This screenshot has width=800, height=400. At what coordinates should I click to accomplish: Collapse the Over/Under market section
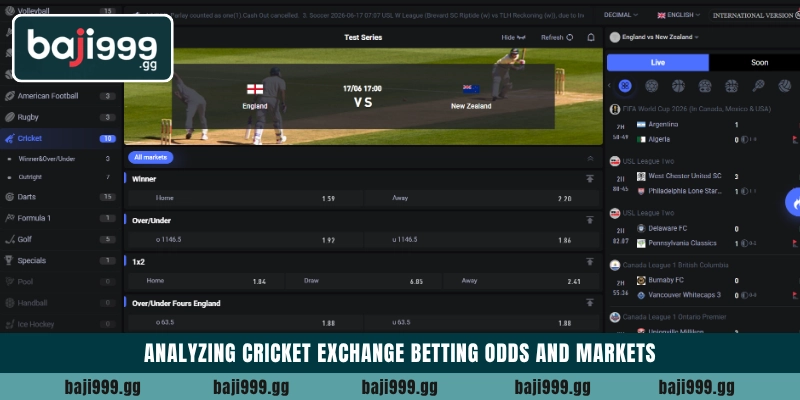590,220
